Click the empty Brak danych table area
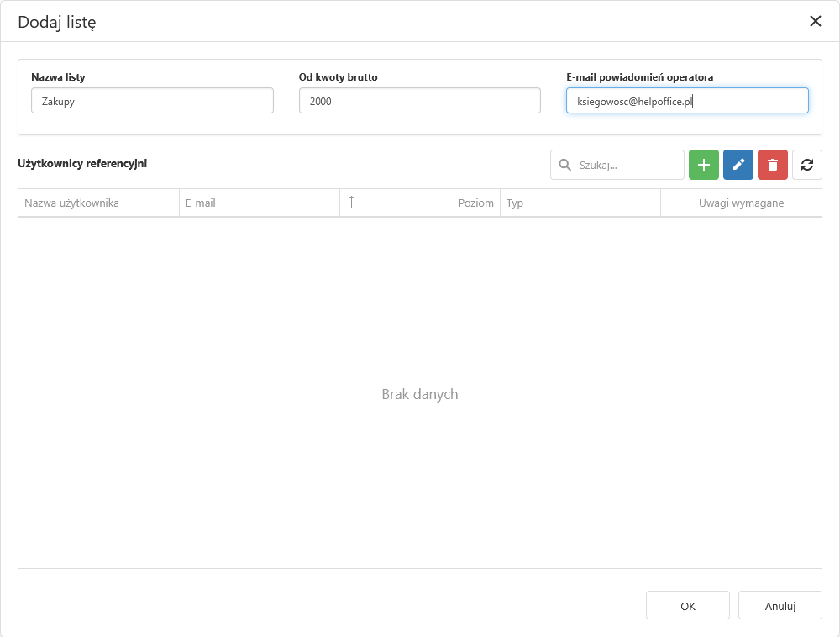 [419, 394]
